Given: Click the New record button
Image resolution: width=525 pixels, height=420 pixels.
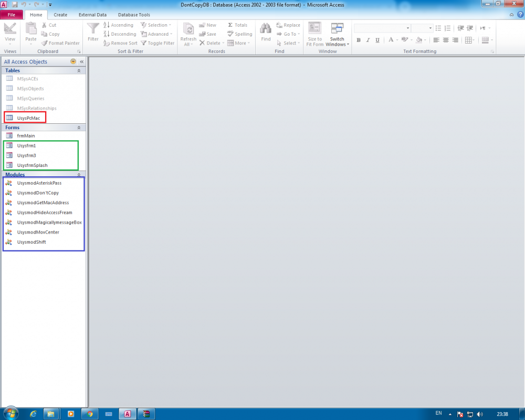Looking at the screenshot, I should tap(207, 25).
